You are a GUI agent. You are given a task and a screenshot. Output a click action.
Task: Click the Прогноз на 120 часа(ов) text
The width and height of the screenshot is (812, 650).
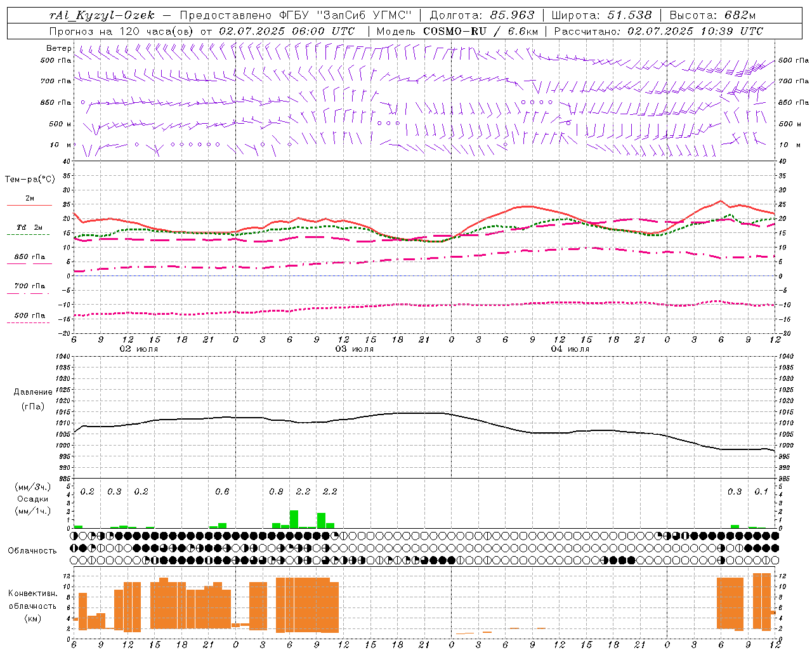tap(122, 31)
